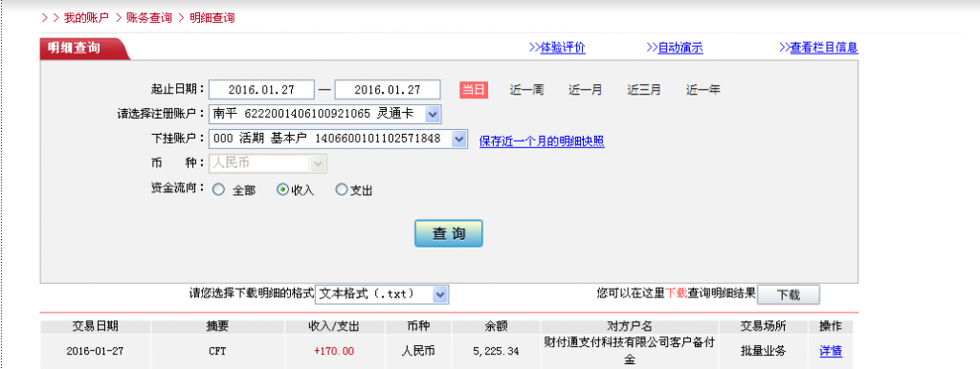
Task: Select the 近一周 date range shortcut
Action: click(x=526, y=89)
